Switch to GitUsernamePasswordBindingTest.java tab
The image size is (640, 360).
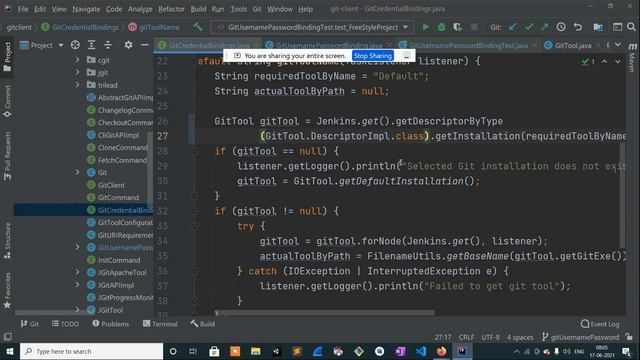point(469,45)
